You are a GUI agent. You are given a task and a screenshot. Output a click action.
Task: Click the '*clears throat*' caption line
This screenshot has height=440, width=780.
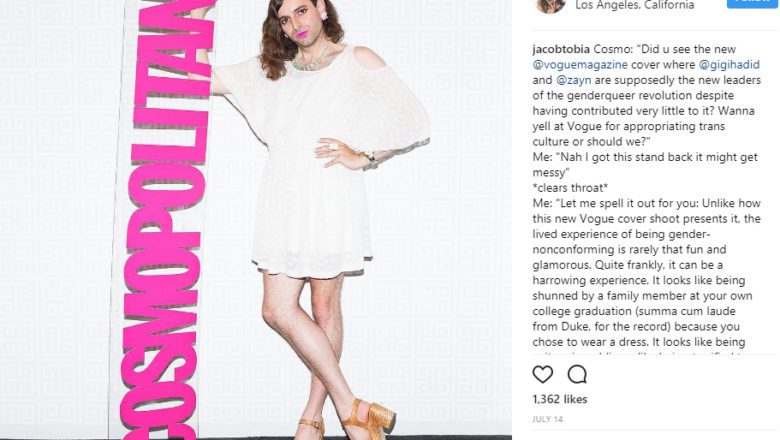(570, 188)
